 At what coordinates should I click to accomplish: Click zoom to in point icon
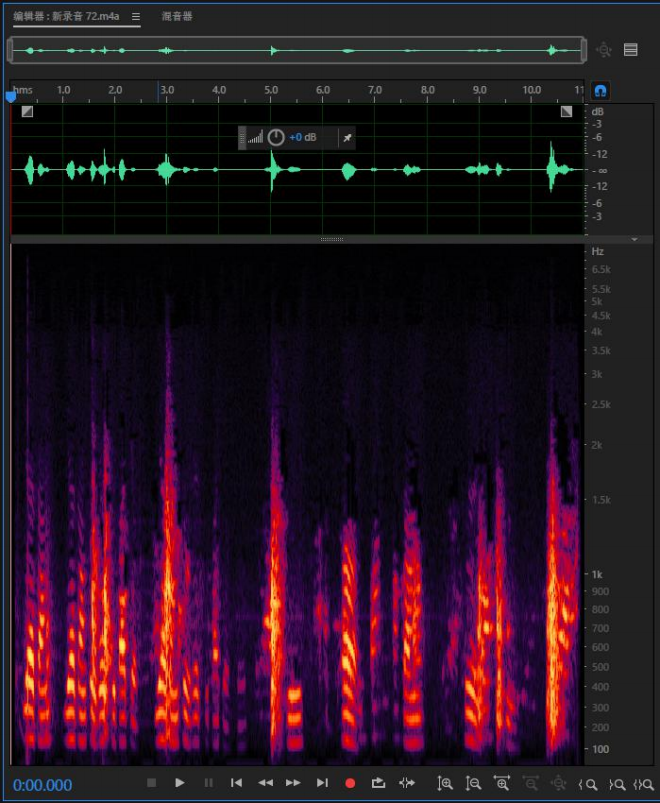click(588, 784)
